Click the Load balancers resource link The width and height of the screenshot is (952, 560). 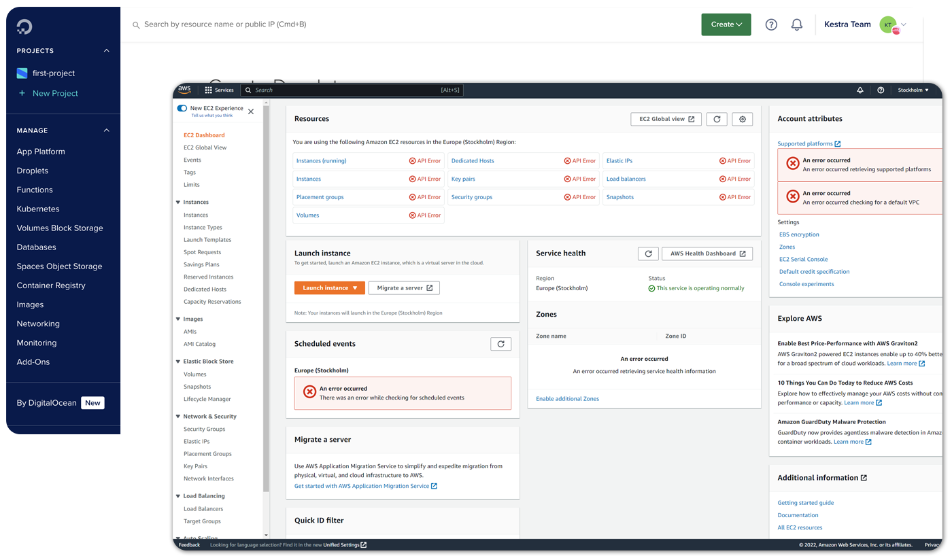click(626, 179)
